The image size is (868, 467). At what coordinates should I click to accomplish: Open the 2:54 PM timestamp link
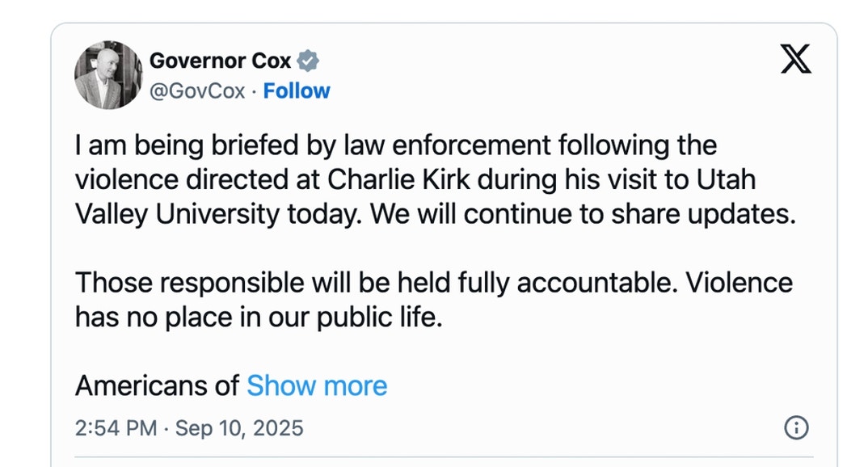[x=116, y=427]
